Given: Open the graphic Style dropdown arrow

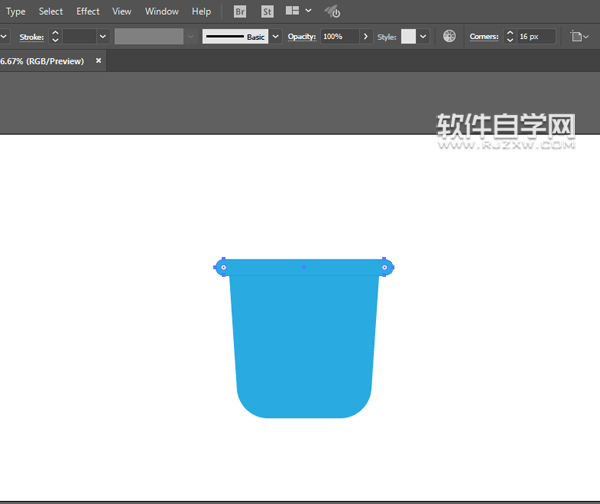Looking at the screenshot, I should coord(424,36).
